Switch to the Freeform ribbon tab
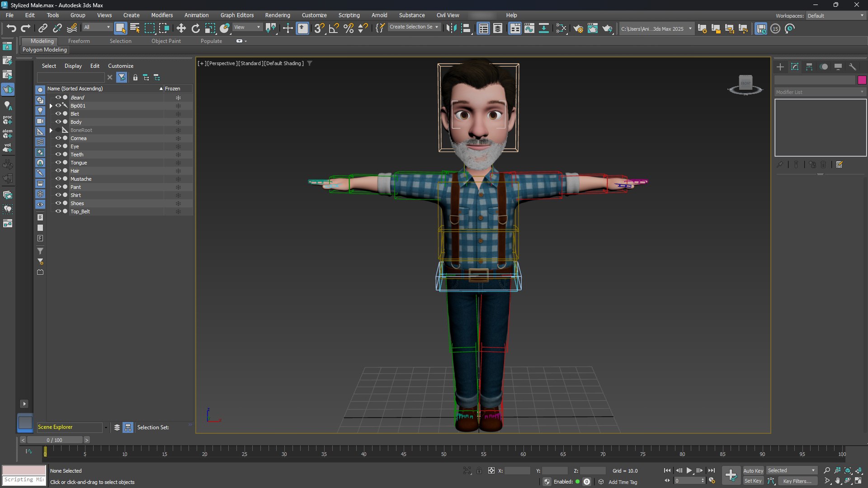 coord(79,41)
